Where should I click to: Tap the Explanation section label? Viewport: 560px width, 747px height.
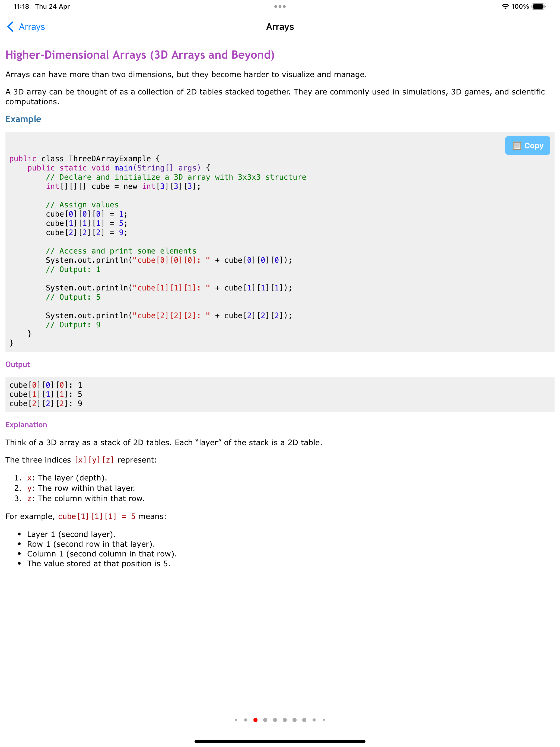[x=26, y=425]
